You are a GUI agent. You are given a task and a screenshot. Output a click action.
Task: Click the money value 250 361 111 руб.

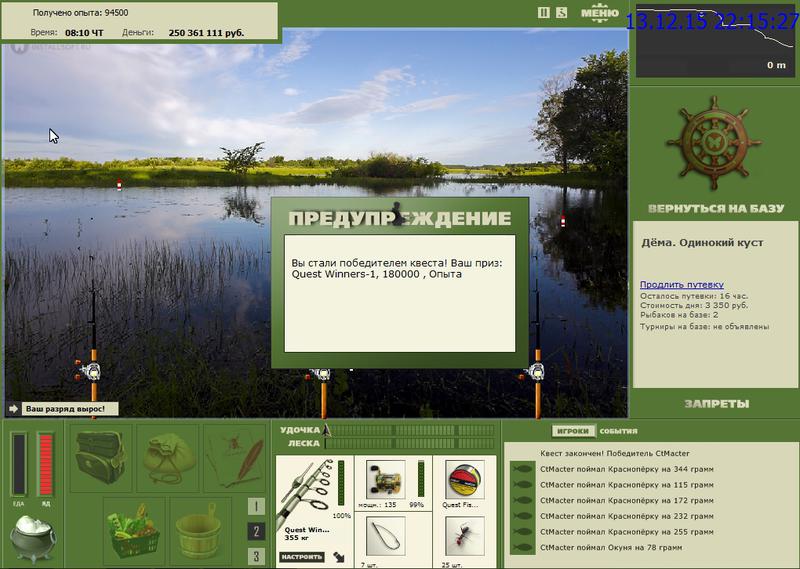coord(206,33)
